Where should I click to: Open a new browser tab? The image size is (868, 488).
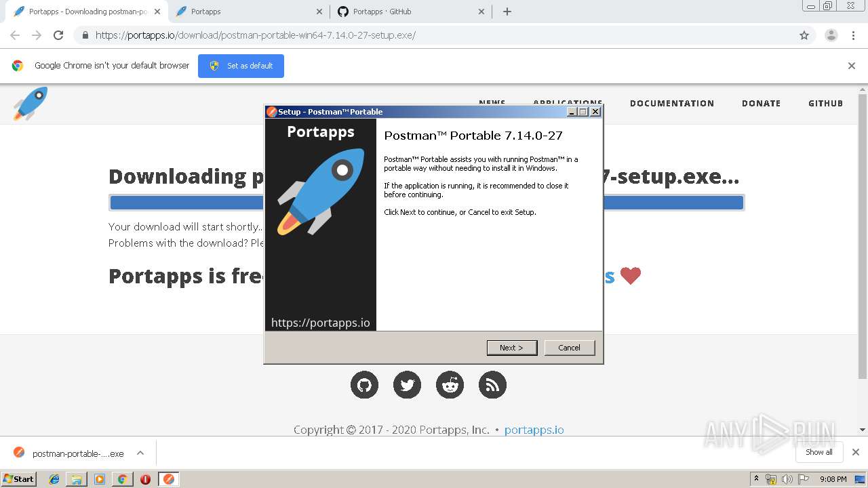click(x=507, y=12)
